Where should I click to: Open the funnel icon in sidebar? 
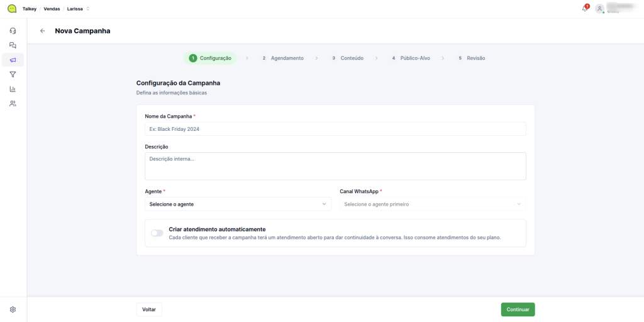(13, 74)
